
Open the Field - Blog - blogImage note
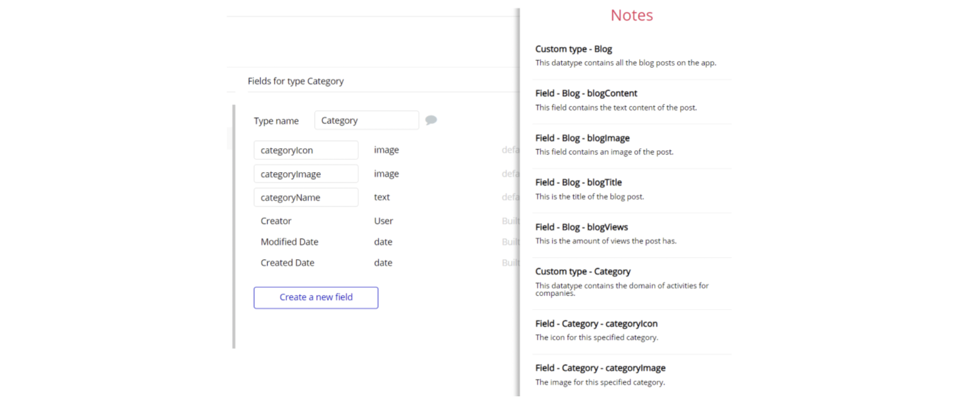(582, 138)
